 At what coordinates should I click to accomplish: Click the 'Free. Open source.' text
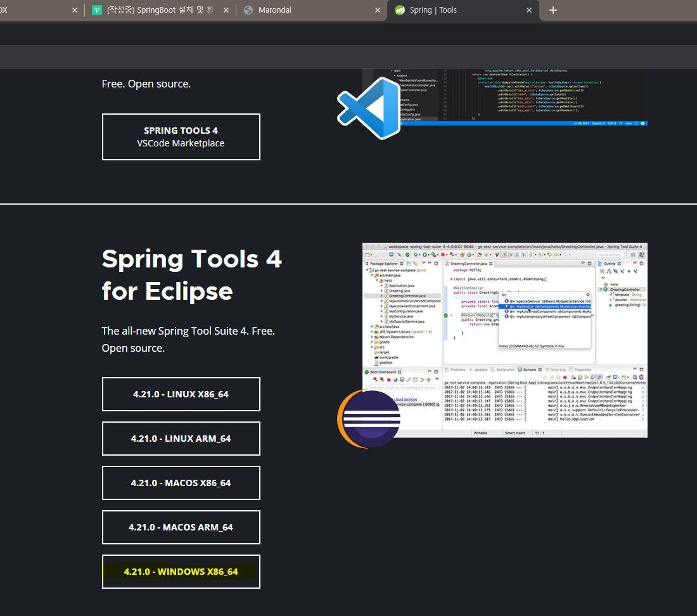pos(146,84)
